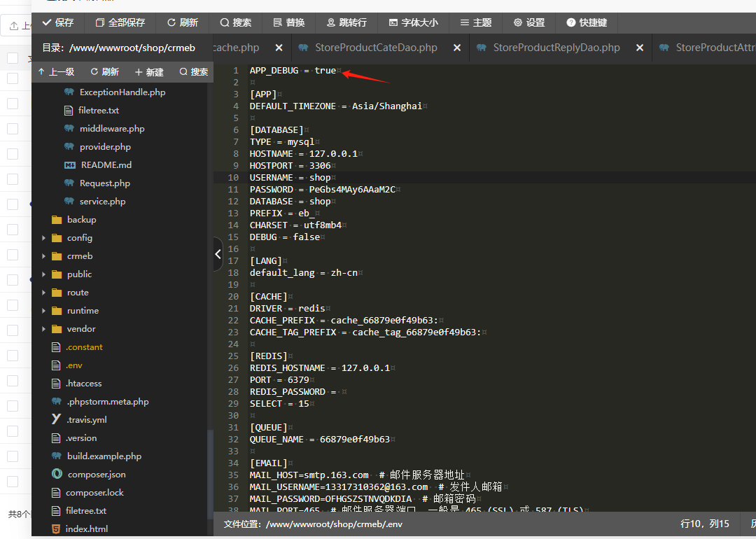Viewport: 756px width, 539px height.
Task: Open the .htaccess file
Action: pyautogui.click(x=83, y=384)
